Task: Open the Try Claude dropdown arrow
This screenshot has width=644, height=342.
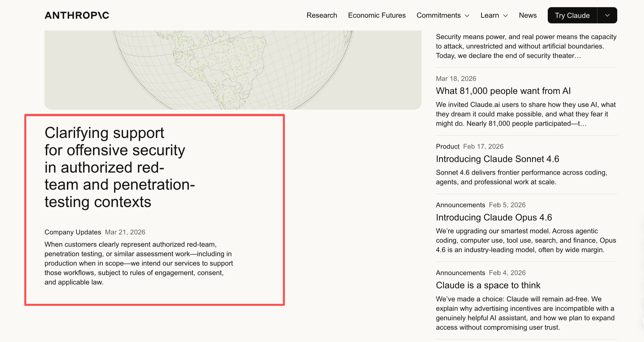Action: [x=607, y=15]
